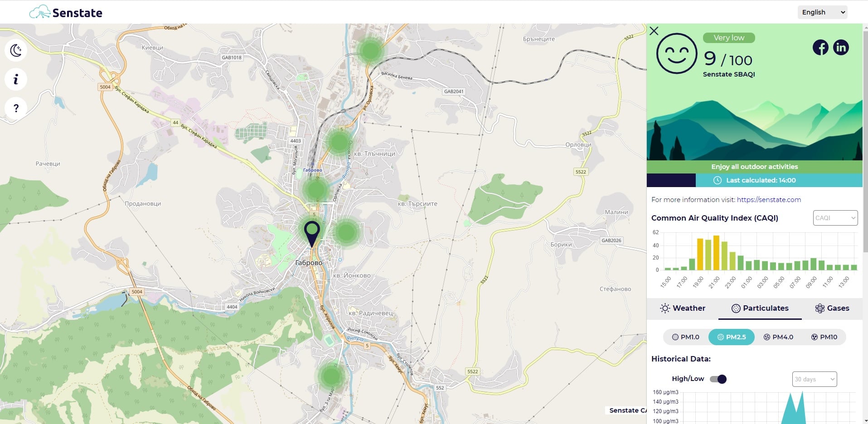Click the Very low status badge

[x=729, y=38]
